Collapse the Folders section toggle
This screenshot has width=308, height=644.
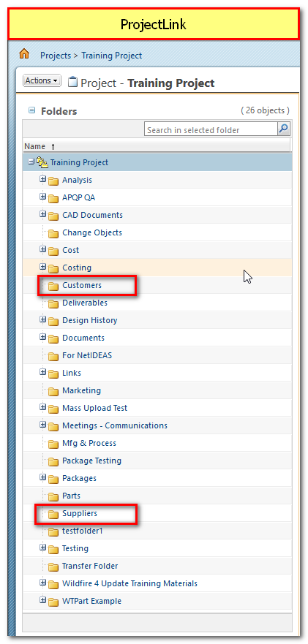pyautogui.click(x=31, y=110)
